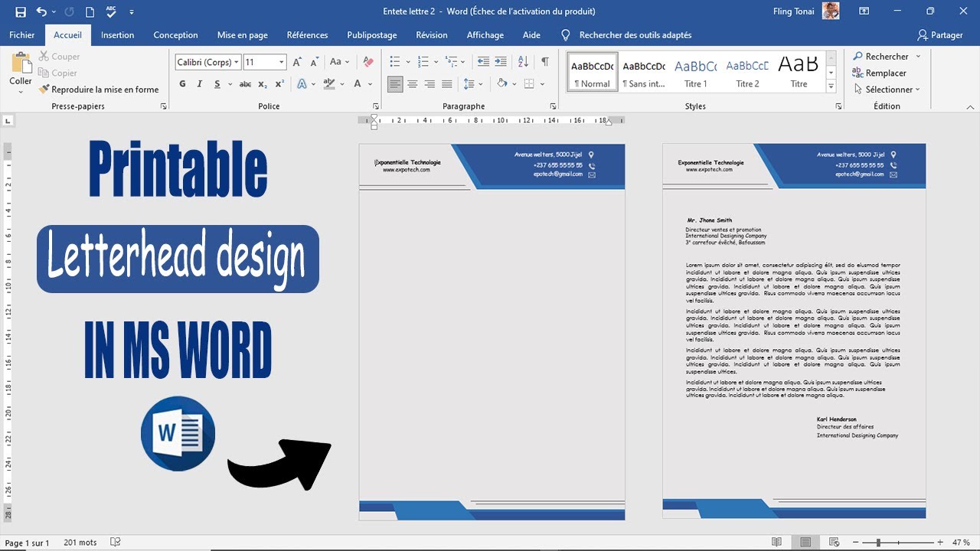
Task: Click the Coller paste clipboard icon
Action: tap(21, 63)
